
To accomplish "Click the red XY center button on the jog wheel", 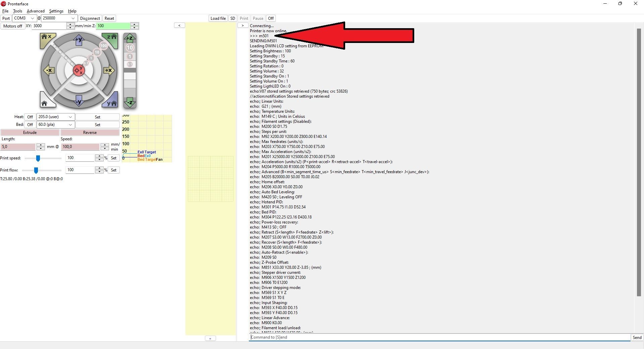I will pos(78,70).
